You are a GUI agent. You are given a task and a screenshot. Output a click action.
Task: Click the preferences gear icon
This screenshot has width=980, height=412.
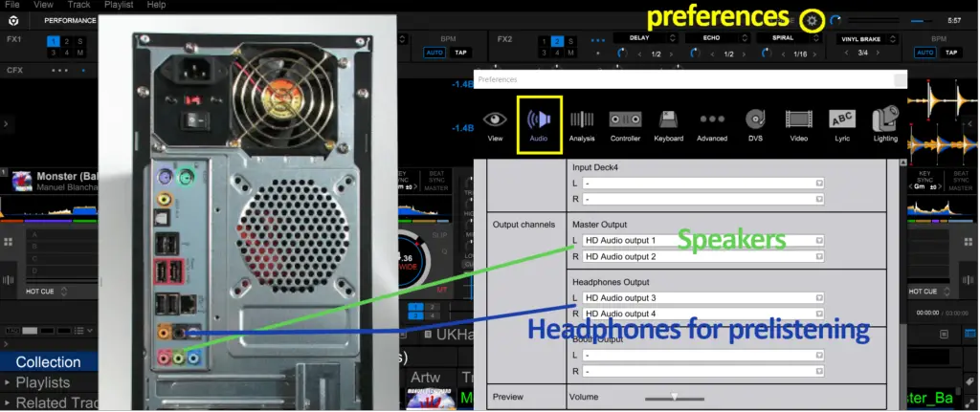[812, 21]
